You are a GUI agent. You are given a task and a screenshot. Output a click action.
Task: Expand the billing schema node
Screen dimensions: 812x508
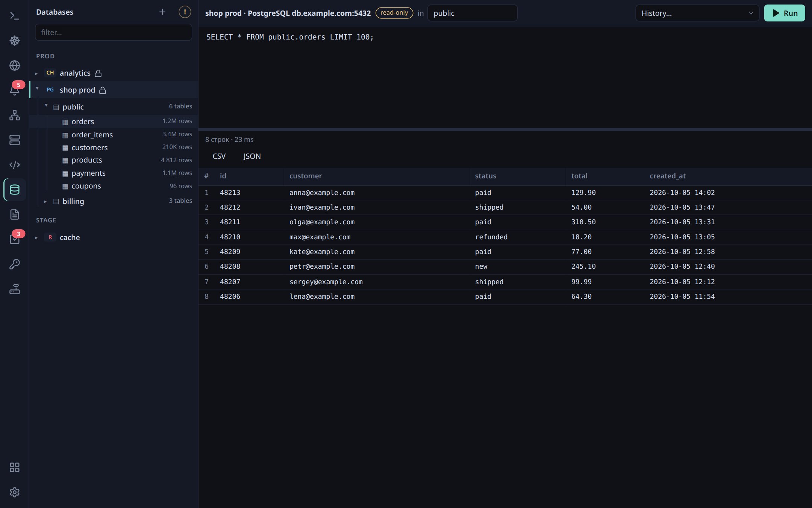pos(45,202)
